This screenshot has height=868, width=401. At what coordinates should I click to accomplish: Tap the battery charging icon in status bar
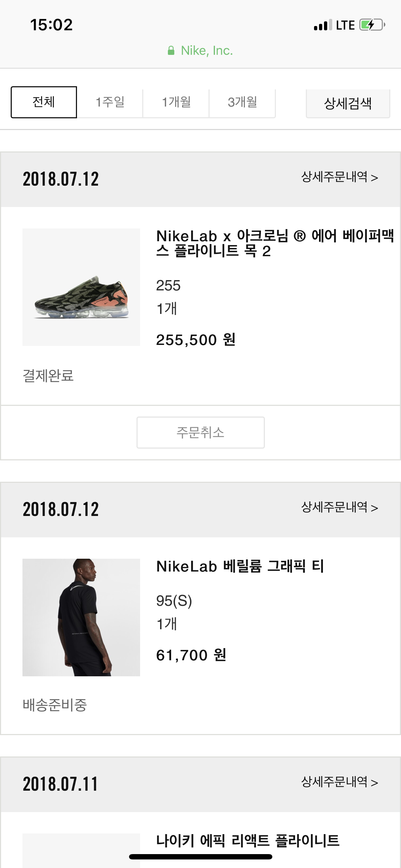click(372, 25)
